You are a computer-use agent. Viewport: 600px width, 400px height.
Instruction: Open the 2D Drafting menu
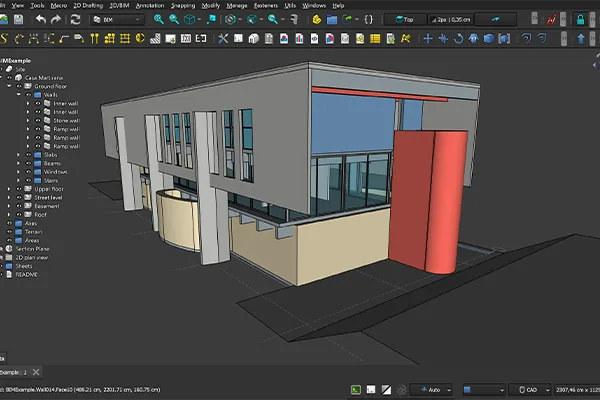tap(88, 5)
